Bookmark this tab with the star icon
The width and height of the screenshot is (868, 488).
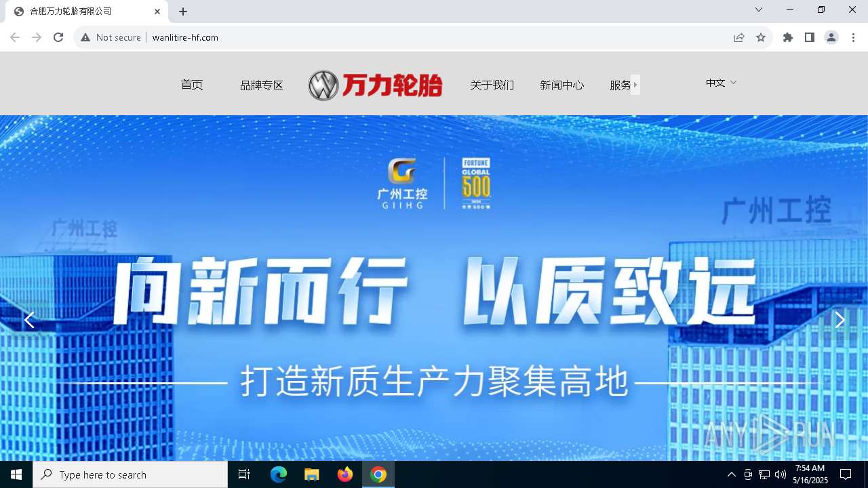(x=761, y=37)
